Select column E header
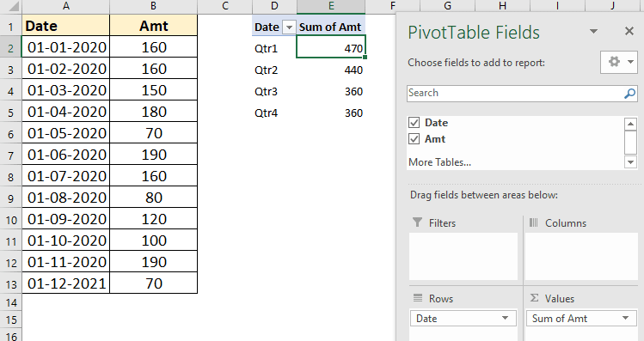The image size is (644, 341). click(x=331, y=6)
